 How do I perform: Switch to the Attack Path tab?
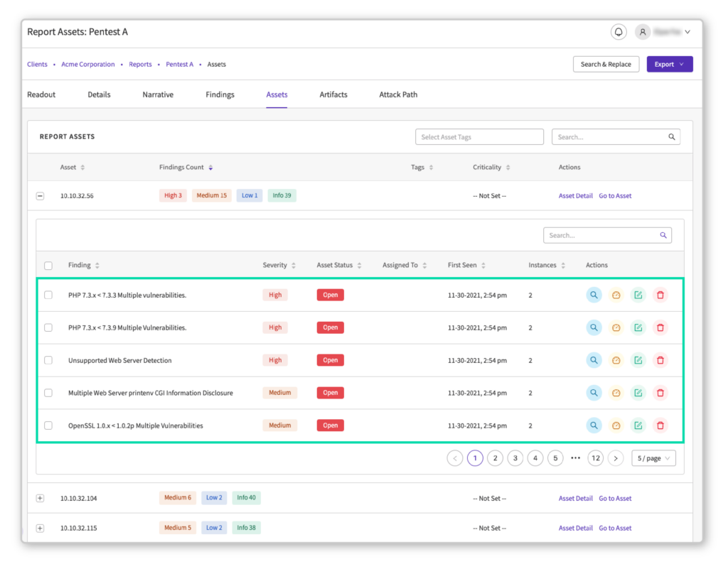(398, 94)
